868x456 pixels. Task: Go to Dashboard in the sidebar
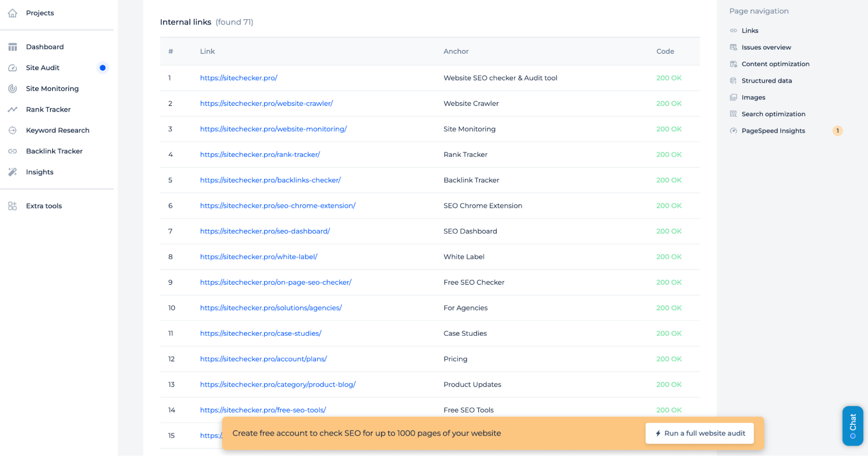point(45,47)
